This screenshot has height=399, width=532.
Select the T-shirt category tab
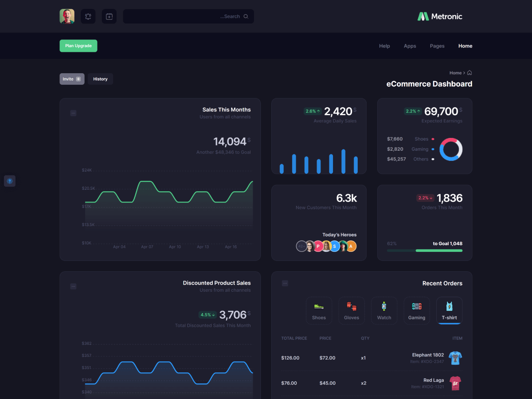pyautogui.click(x=449, y=310)
